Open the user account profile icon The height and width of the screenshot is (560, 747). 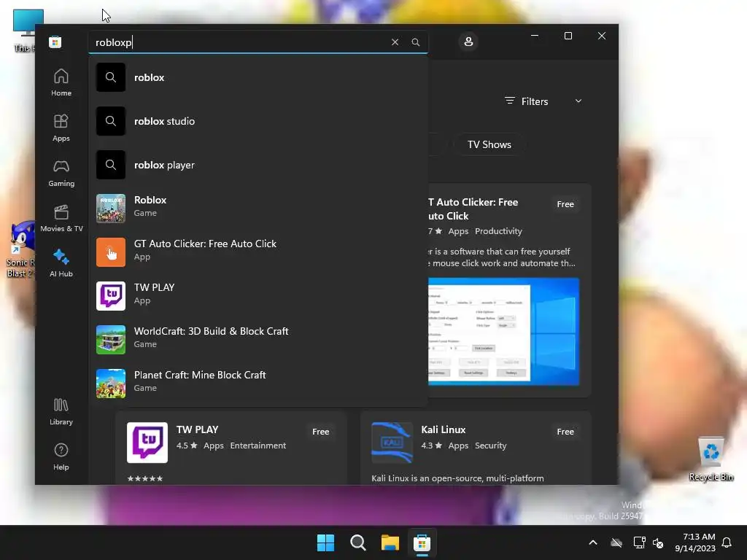pos(468,42)
